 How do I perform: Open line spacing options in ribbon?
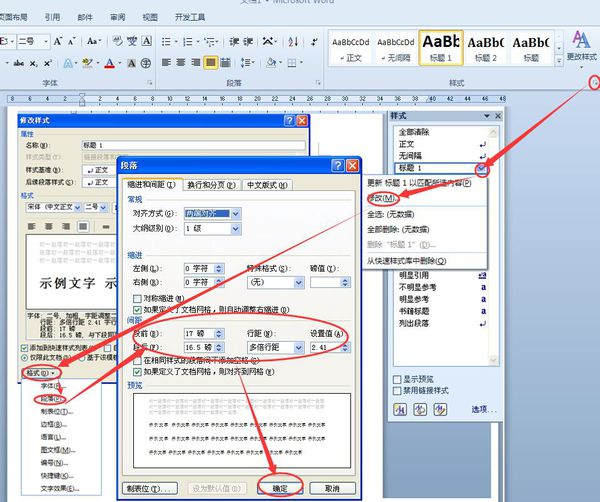(x=245, y=62)
